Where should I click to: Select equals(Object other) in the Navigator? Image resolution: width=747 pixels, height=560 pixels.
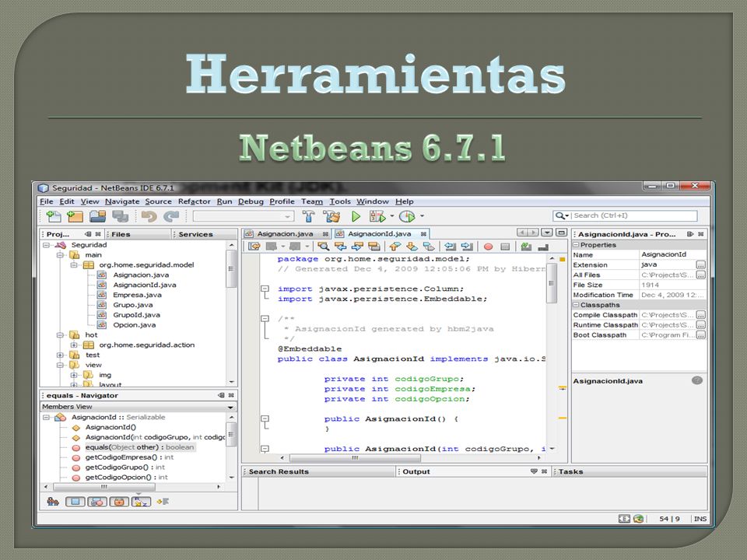[x=139, y=447]
